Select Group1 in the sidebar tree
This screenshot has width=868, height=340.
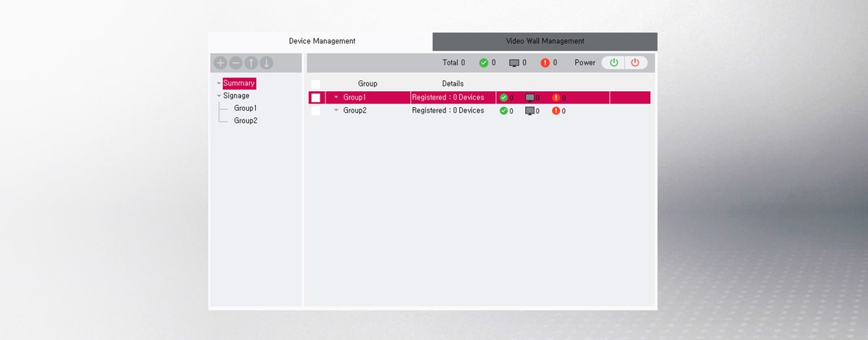click(245, 108)
